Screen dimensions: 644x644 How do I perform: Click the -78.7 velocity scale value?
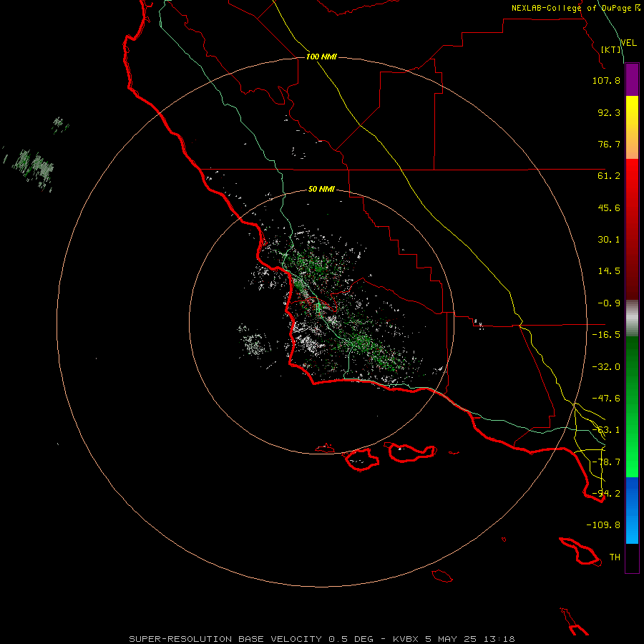[606, 462]
